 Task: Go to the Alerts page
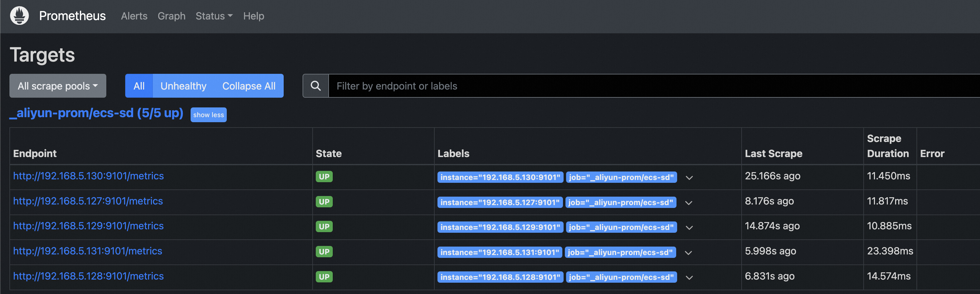(134, 16)
